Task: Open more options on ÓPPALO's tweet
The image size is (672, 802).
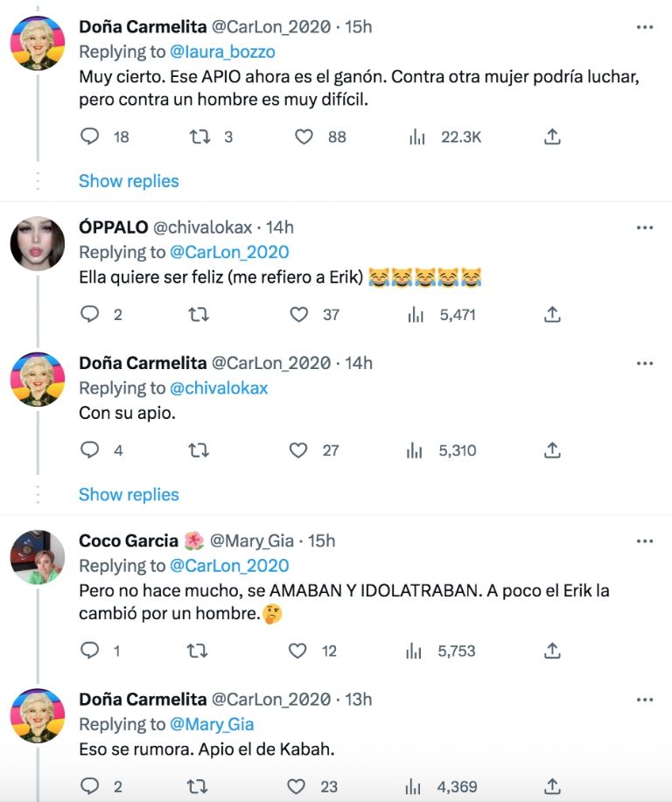Action: tap(645, 227)
